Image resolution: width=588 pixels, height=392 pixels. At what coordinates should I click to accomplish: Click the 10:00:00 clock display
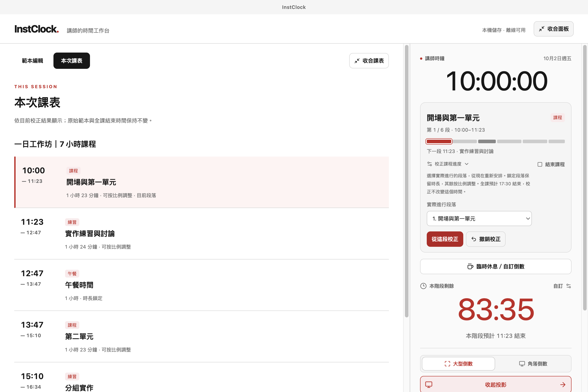tap(496, 81)
